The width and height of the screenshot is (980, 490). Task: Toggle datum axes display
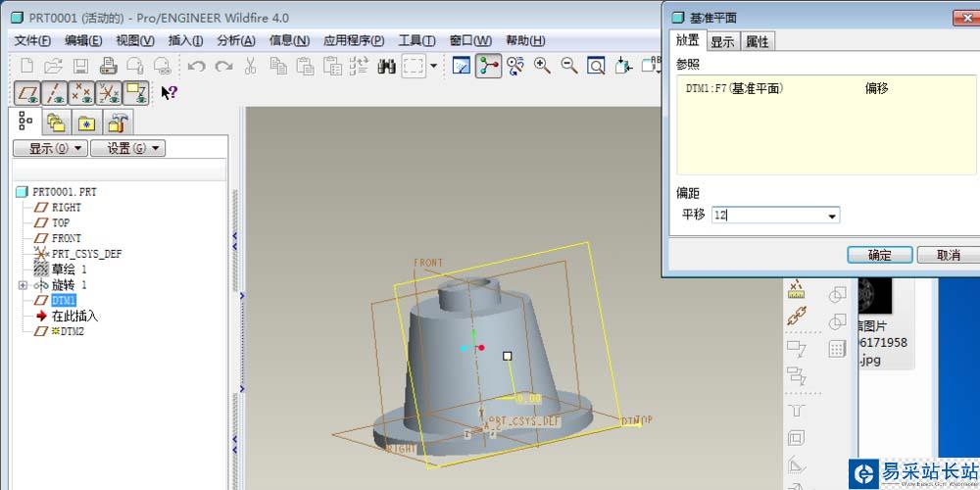click(x=54, y=92)
